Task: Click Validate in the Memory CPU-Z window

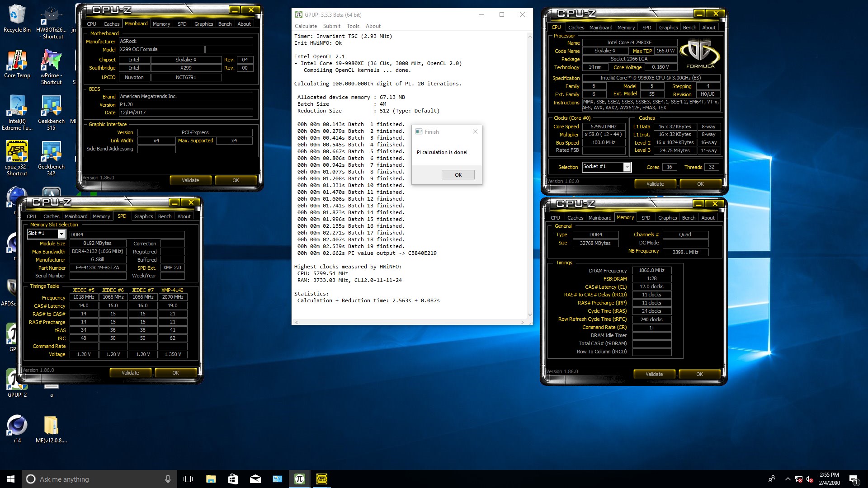Action: point(654,374)
